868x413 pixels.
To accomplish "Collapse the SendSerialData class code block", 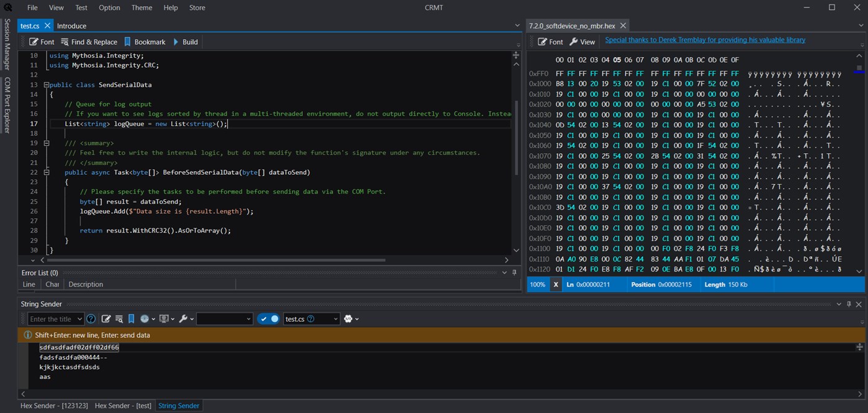I will pos(46,85).
